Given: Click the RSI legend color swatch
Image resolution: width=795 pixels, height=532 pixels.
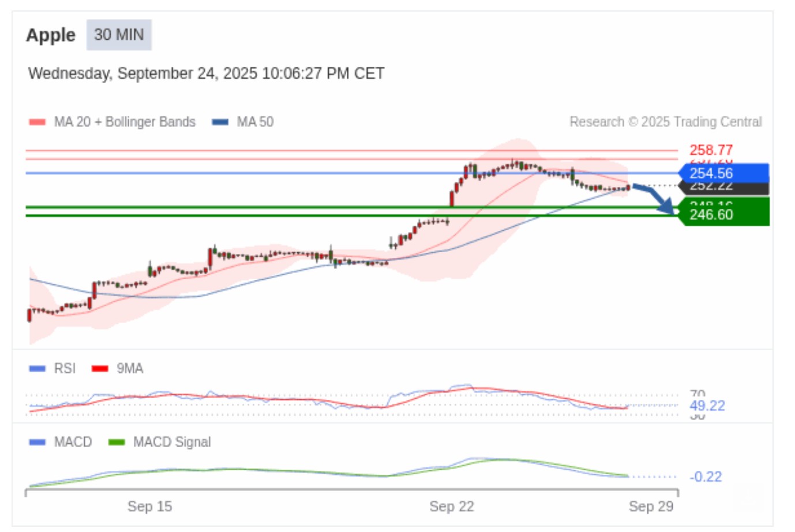Looking at the screenshot, I should 37,368.
